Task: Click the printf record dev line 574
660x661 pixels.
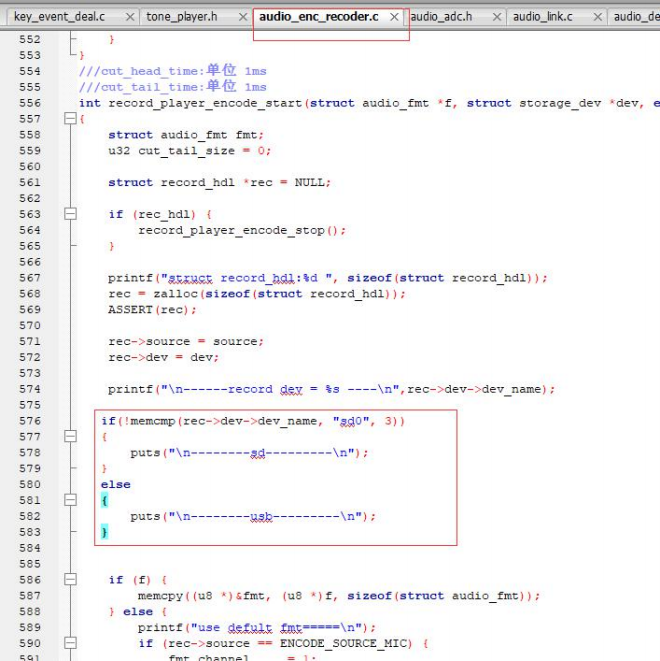Action: pos(331,389)
